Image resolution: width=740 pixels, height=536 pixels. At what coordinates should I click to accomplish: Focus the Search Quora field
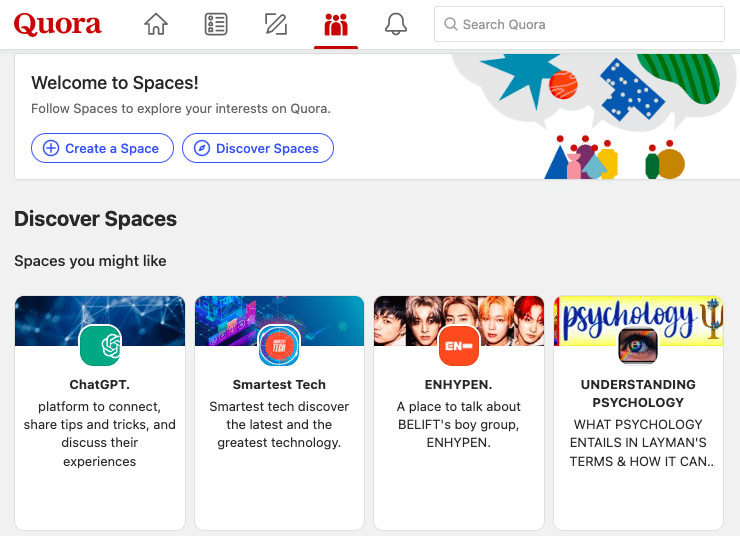(x=579, y=24)
